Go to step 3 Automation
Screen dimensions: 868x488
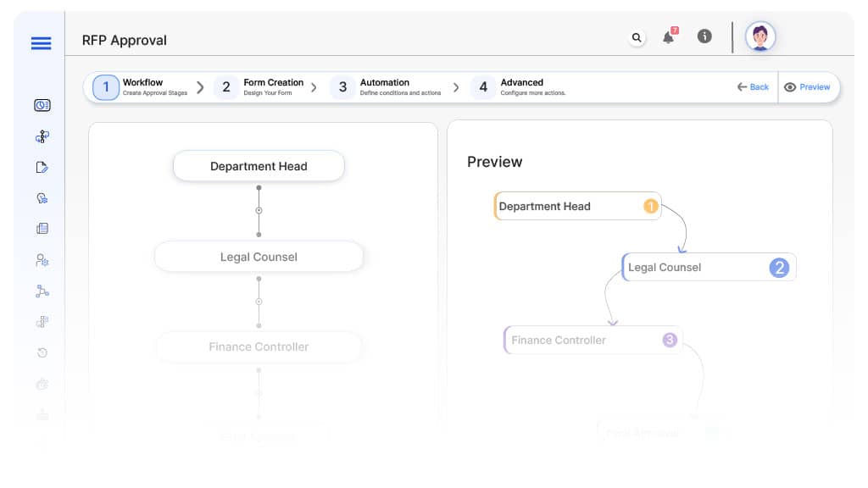(x=386, y=87)
